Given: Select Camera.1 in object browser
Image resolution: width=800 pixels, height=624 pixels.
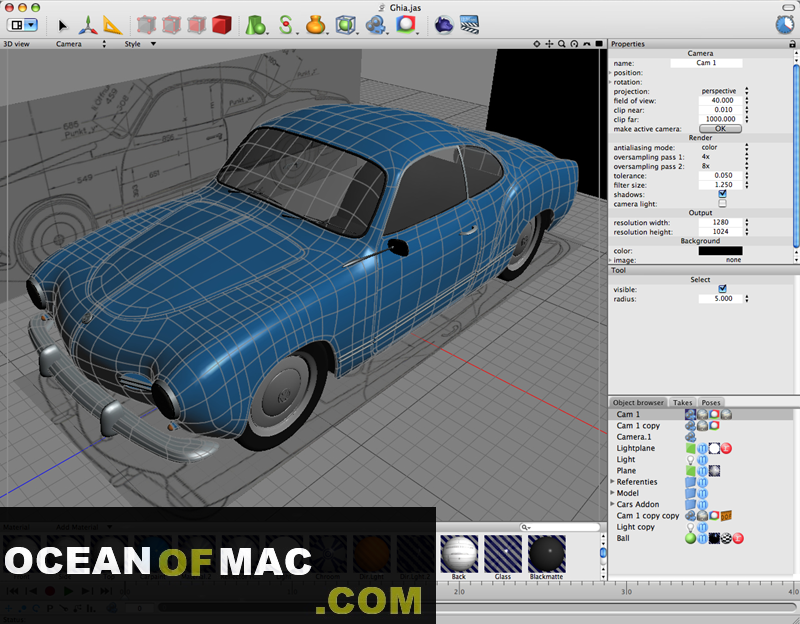Looking at the screenshot, I should click(634, 437).
